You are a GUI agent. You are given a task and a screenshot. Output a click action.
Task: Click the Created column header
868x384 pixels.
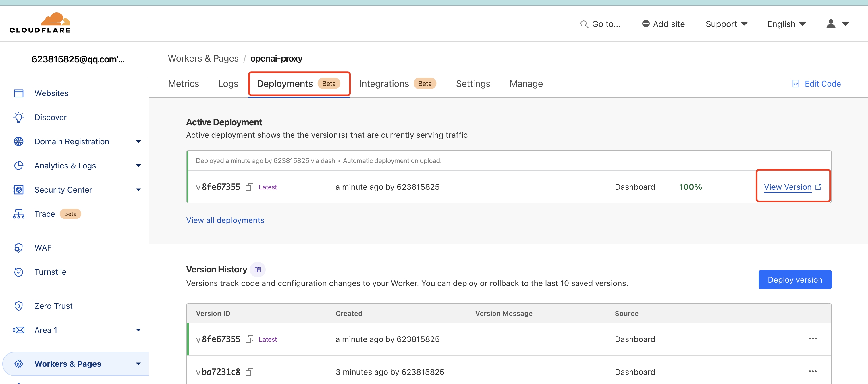(349, 314)
